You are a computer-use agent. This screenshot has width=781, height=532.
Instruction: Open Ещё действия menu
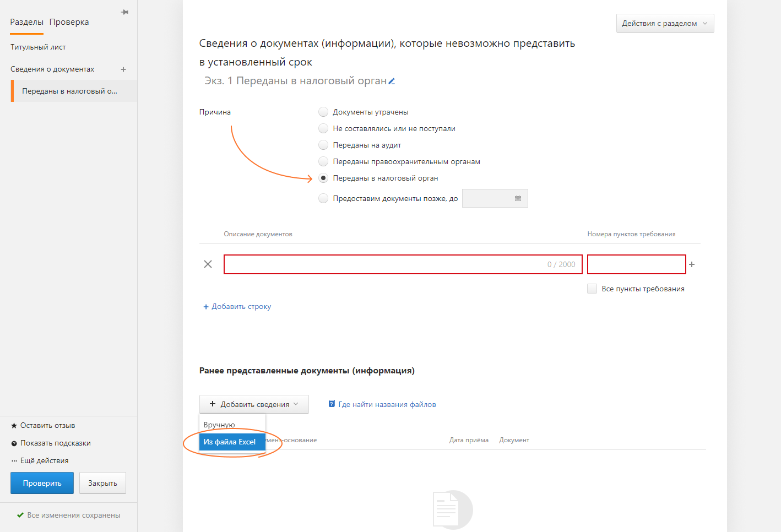[x=44, y=461]
